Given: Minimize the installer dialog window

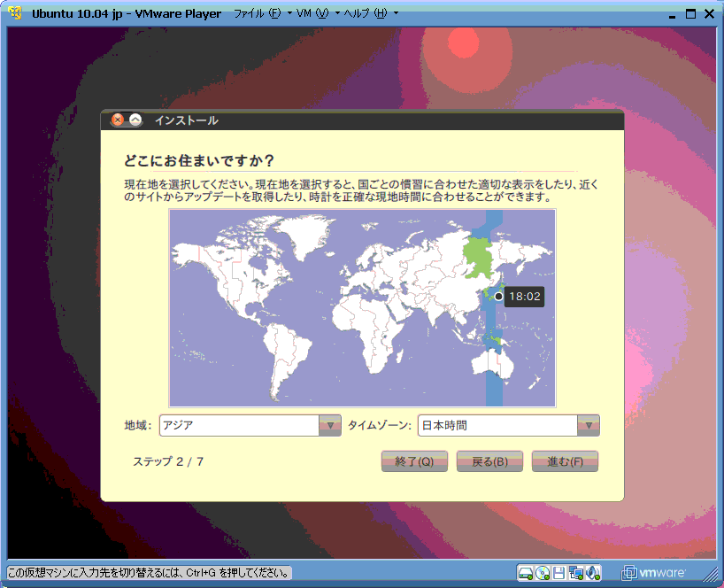Looking at the screenshot, I should click(x=135, y=120).
